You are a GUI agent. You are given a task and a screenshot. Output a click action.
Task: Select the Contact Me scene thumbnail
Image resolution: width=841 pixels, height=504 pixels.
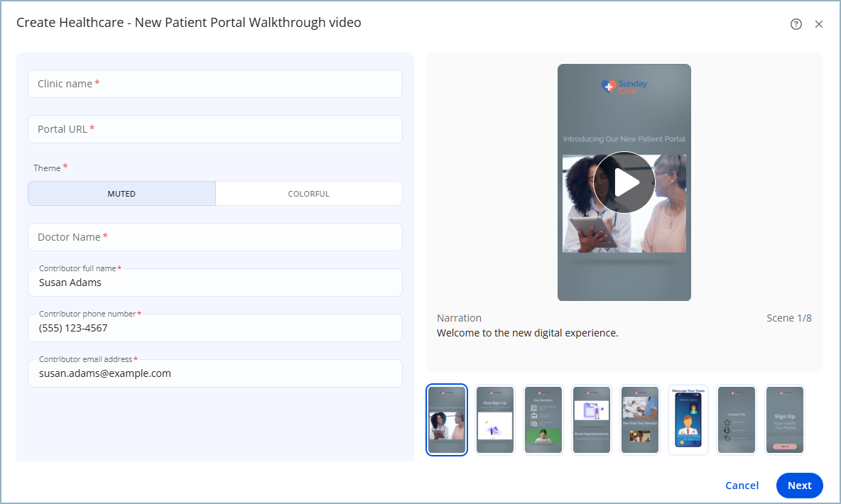[737, 420]
